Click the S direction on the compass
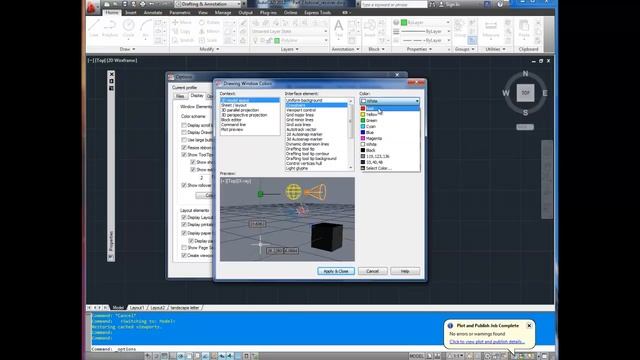The height and width of the screenshot is (360, 640). tap(525, 113)
